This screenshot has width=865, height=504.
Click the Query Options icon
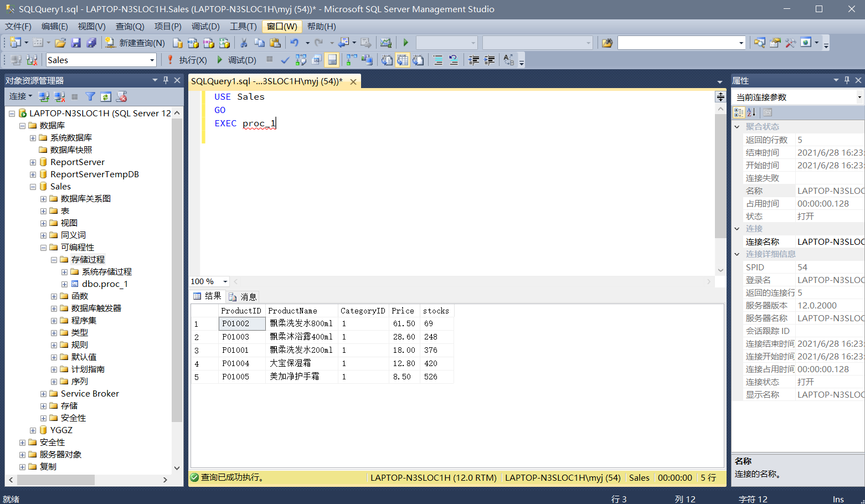[x=316, y=60]
